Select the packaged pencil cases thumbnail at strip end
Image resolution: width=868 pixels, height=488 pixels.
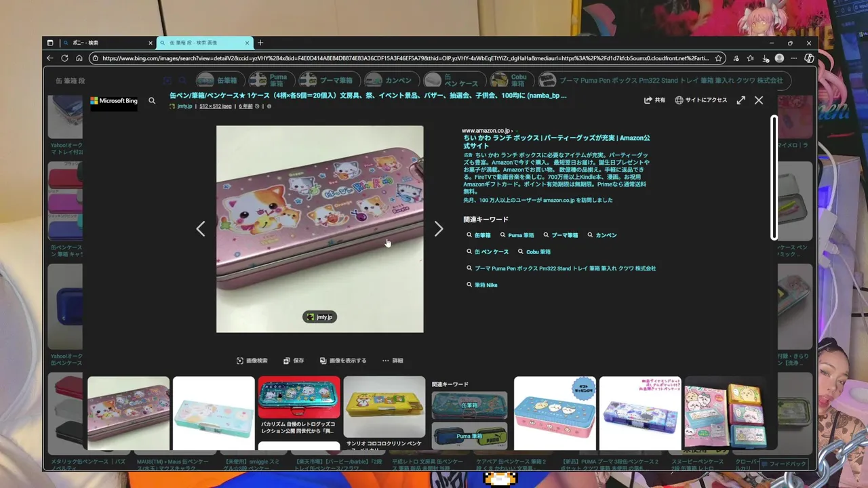[726, 412]
